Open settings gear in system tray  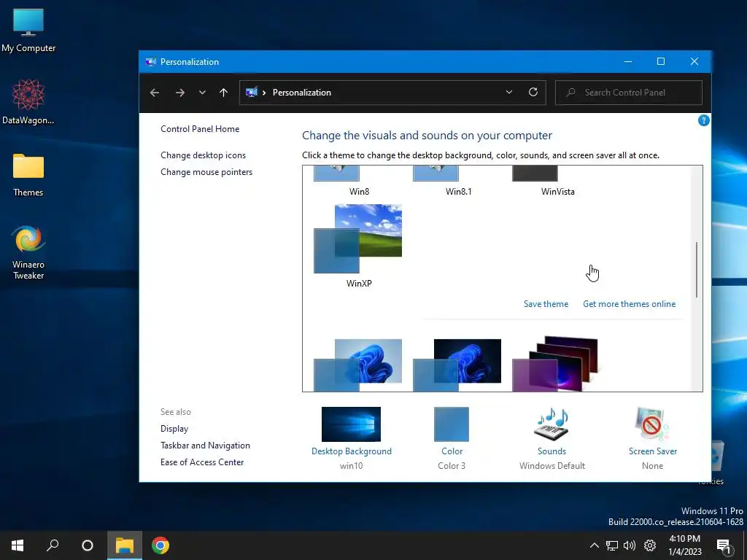point(650,545)
